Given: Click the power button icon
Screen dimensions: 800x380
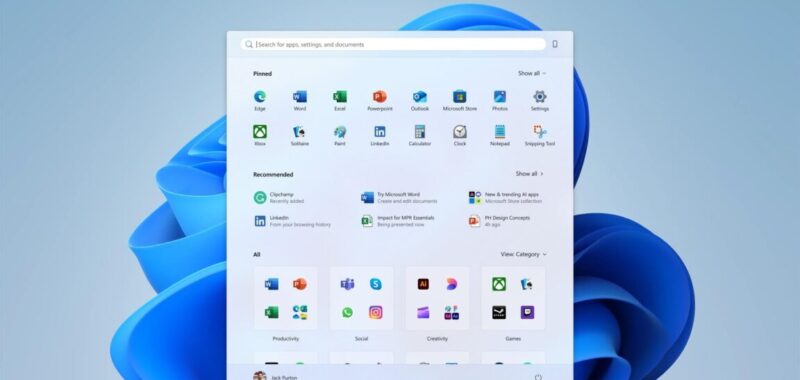Looking at the screenshot, I should pos(538,377).
